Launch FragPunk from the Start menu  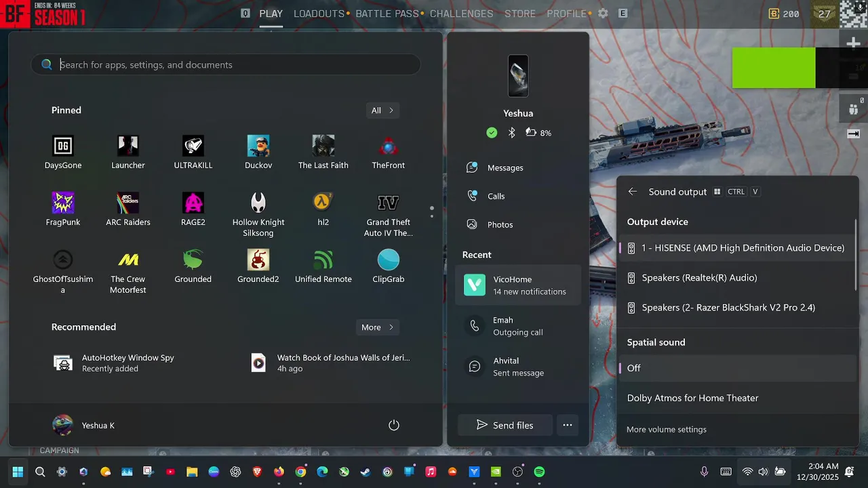63,209
